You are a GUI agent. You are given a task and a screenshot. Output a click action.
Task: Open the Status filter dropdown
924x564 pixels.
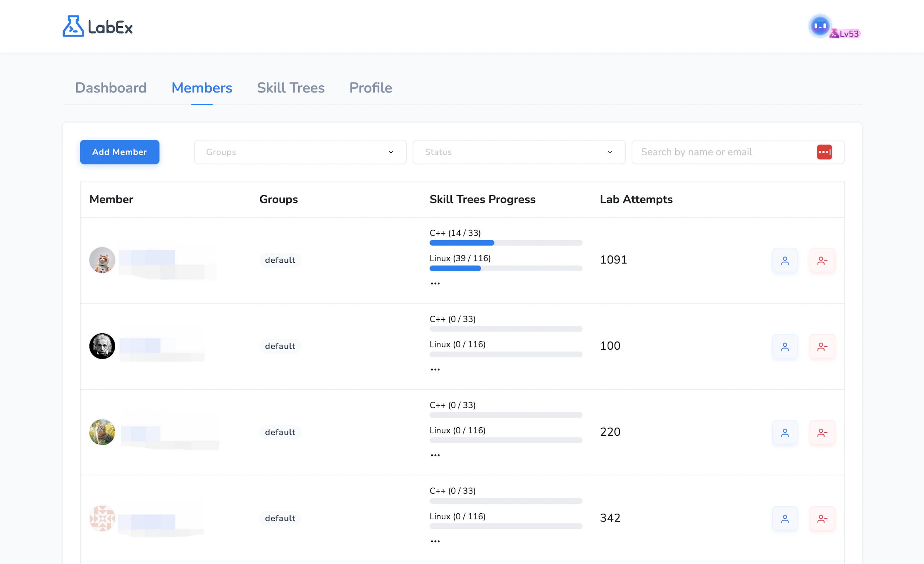(x=519, y=152)
